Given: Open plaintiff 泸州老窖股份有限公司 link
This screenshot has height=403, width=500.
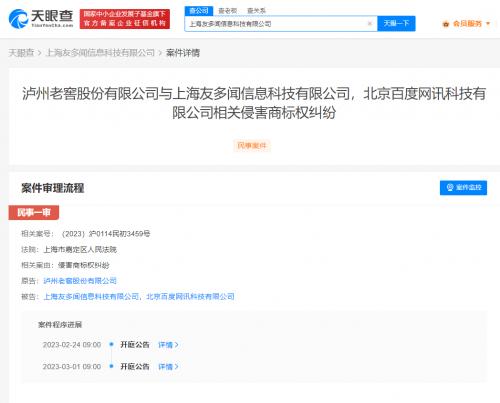Looking at the screenshot, I should pyautogui.click(x=80, y=281).
